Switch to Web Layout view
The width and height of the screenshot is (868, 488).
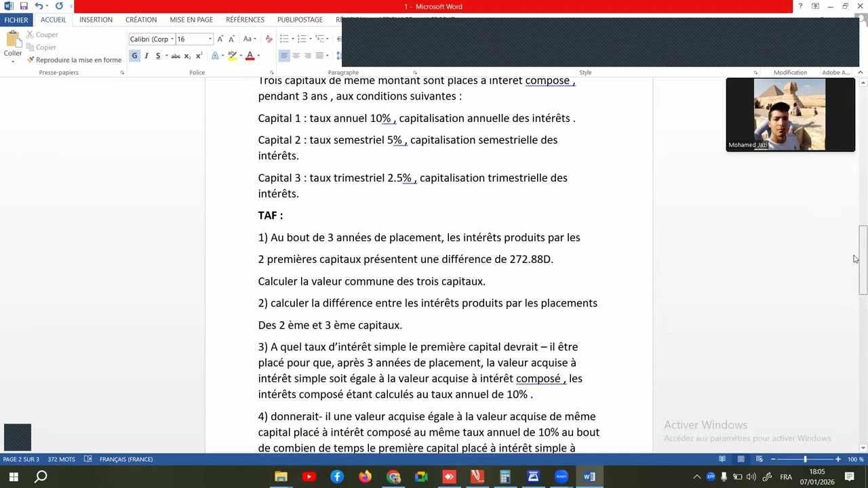tap(759, 460)
